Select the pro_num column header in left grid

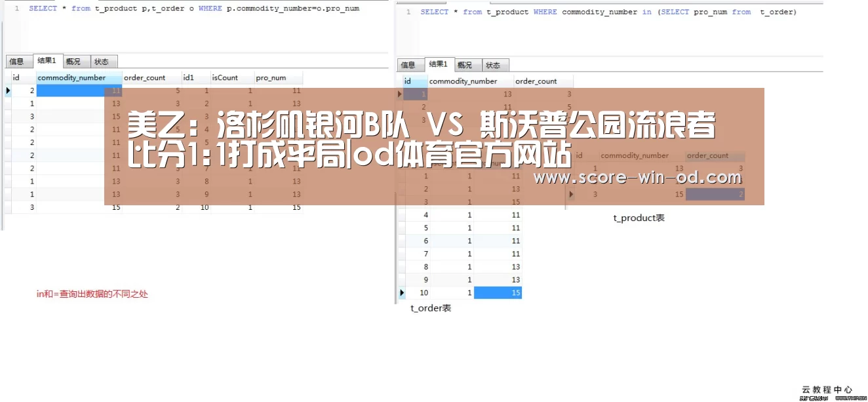279,77
